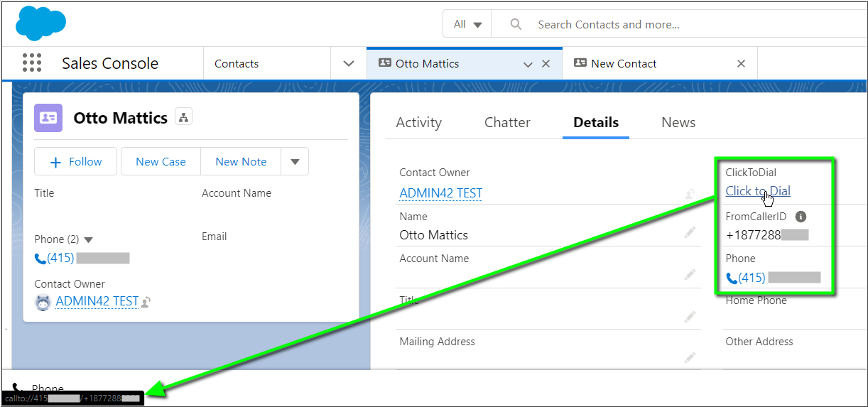Image resolution: width=868 pixels, height=407 pixels.
Task: Select the Otto Mattics name value in Details
Action: [433, 235]
